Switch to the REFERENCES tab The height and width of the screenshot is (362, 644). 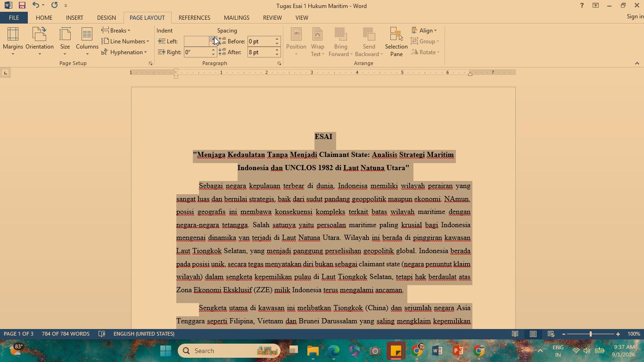[194, 17]
